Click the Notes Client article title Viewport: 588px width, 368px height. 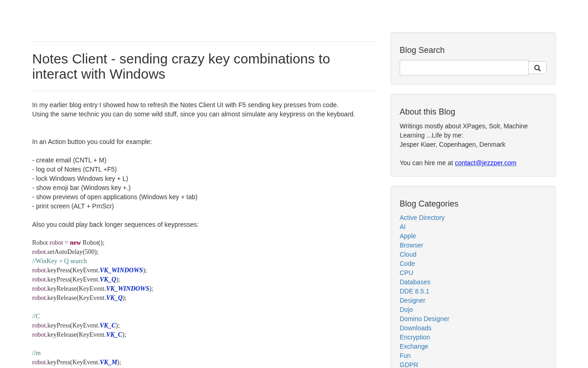point(181,66)
